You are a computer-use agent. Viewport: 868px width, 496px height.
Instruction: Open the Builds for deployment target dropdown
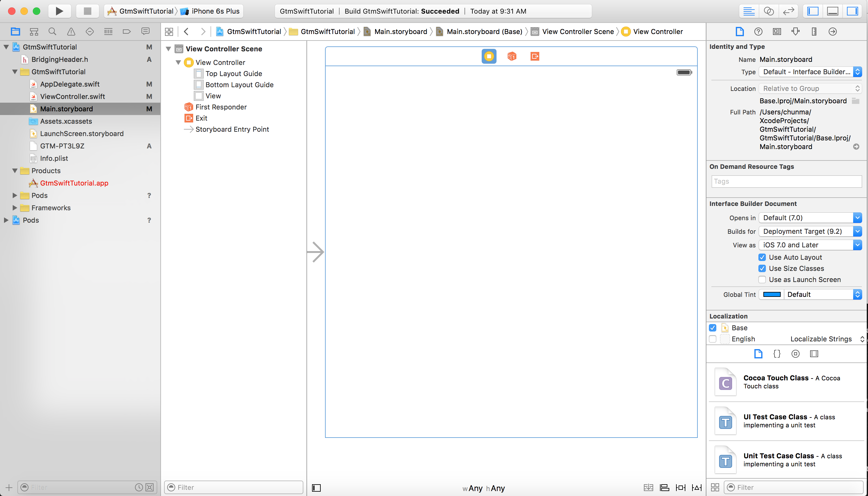(x=809, y=231)
